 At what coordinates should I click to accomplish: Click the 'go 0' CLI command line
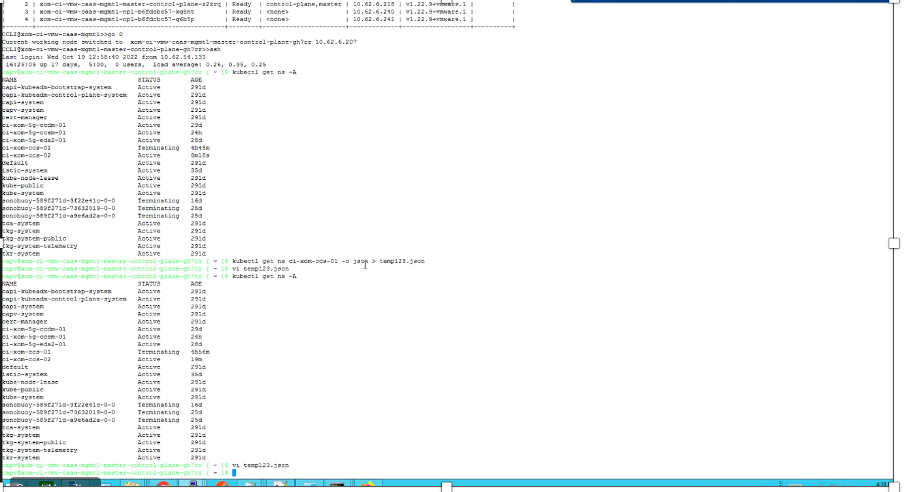[62, 34]
